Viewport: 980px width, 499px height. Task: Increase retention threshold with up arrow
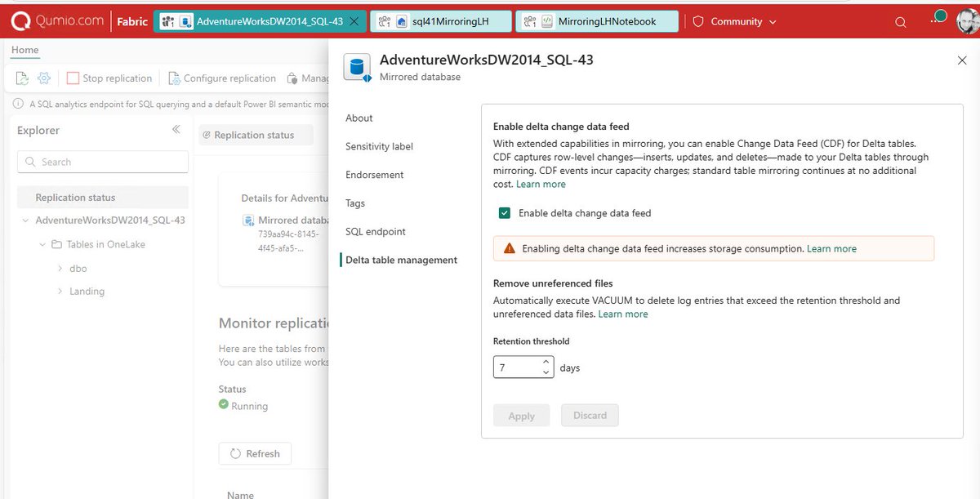pyautogui.click(x=546, y=363)
